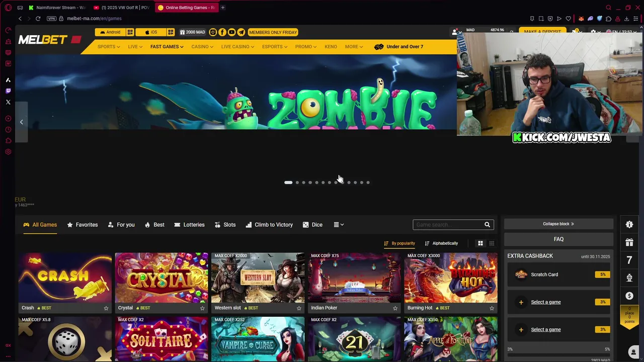644x362 pixels.
Task: Click MEMBERS ONLY FRIDAY button
Action: pyautogui.click(x=273, y=32)
